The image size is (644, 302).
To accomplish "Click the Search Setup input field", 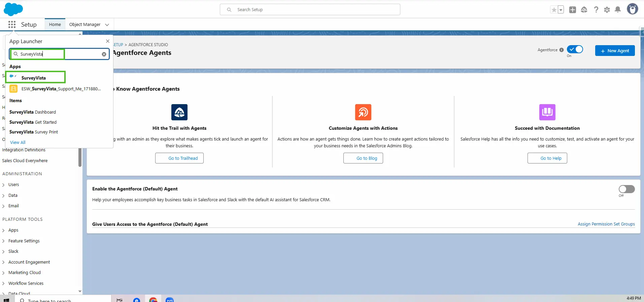I will click(x=310, y=10).
